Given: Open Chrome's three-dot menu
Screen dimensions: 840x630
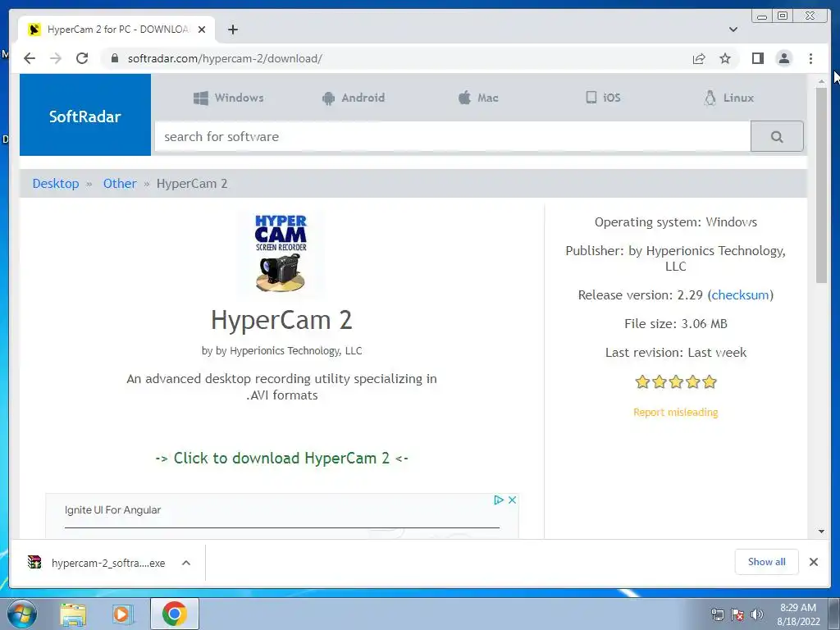Looking at the screenshot, I should 810,58.
